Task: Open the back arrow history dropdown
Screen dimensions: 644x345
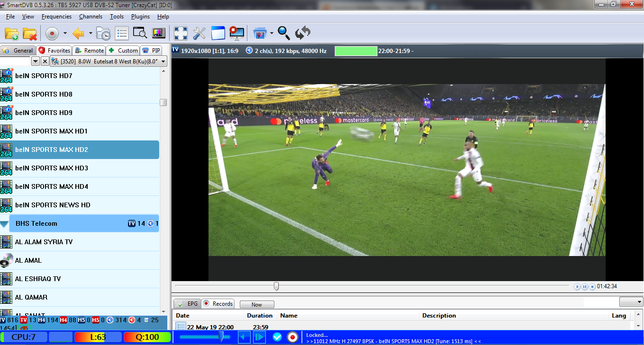Action: (x=90, y=34)
